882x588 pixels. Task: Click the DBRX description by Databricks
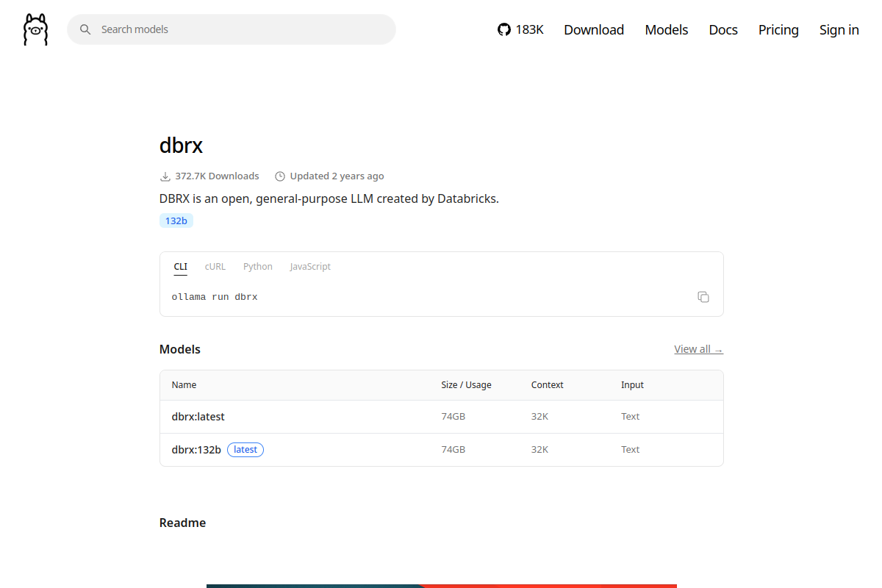tap(329, 198)
